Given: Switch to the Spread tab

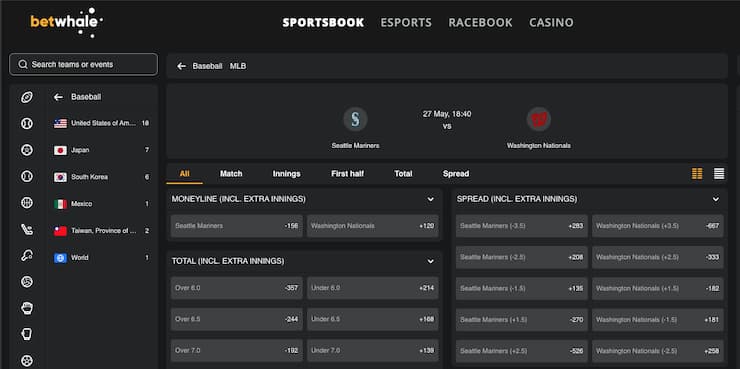Looking at the screenshot, I should [x=456, y=174].
